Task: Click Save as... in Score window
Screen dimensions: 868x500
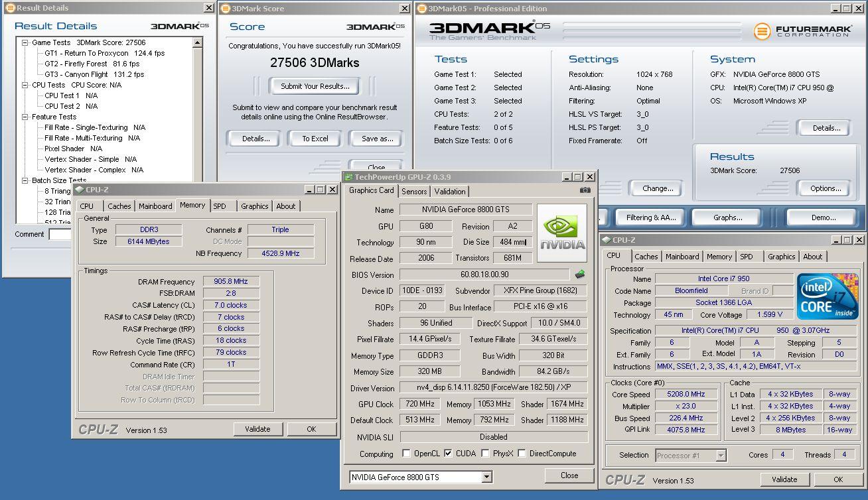Action: coord(378,139)
